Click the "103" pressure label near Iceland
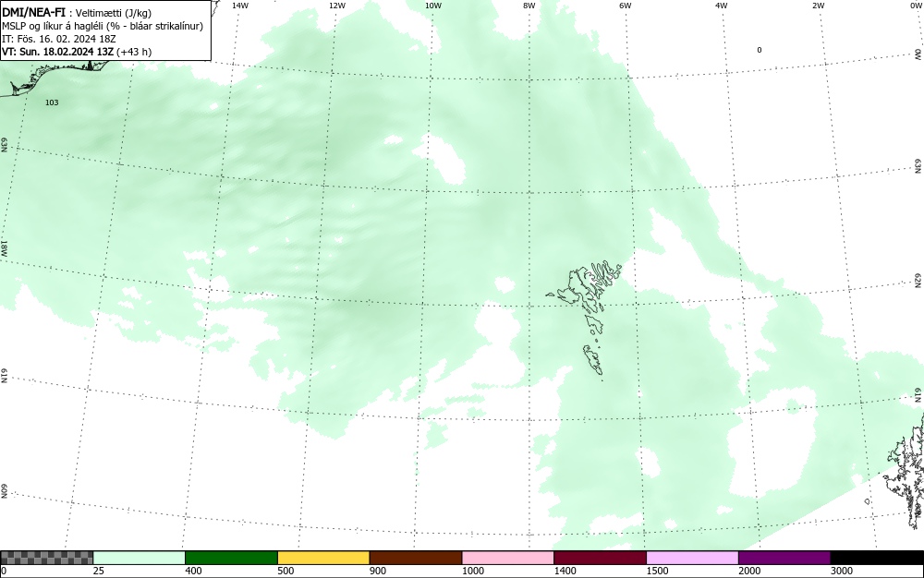The image size is (924, 578). point(52,102)
